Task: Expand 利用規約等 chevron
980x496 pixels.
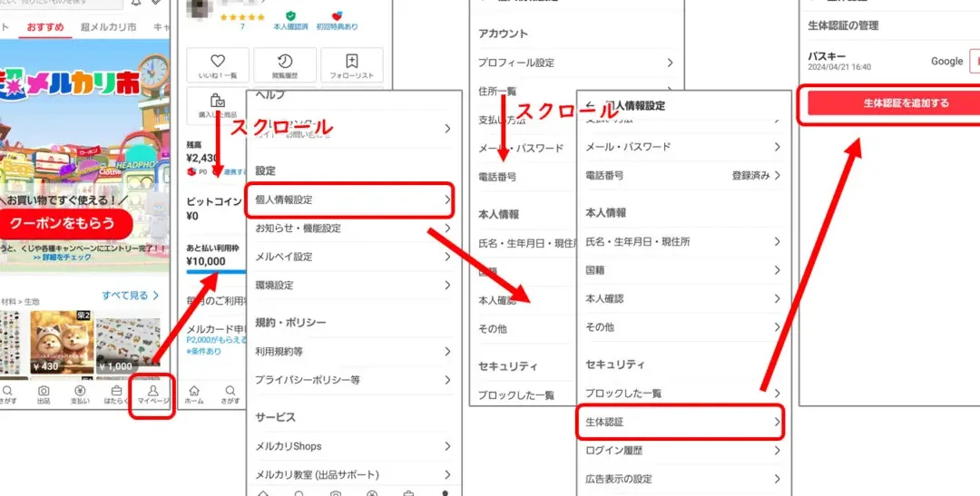Action: coord(447,351)
